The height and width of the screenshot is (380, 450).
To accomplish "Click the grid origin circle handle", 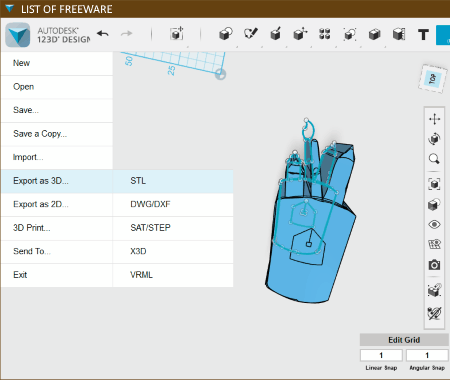I will point(220,74).
